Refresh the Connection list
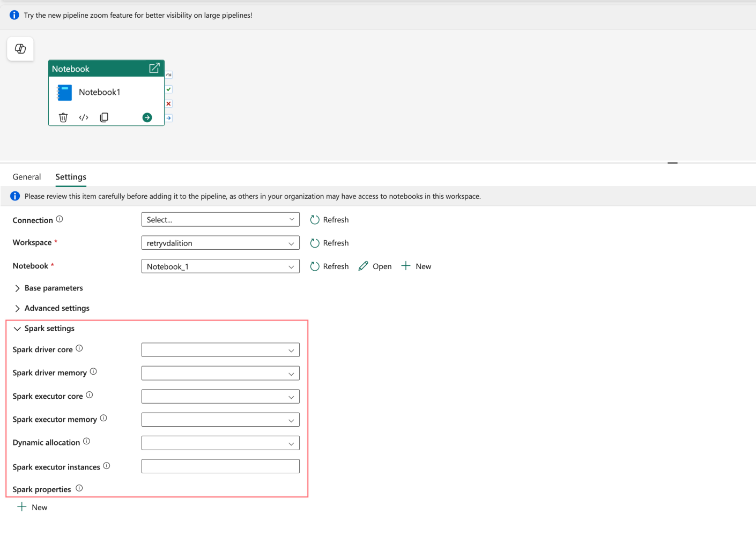This screenshot has width=756, height=536. coord(330,220)
